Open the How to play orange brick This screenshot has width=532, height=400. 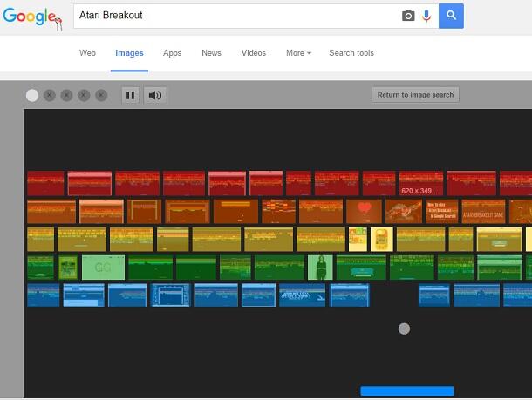click(x=442, y=211)
